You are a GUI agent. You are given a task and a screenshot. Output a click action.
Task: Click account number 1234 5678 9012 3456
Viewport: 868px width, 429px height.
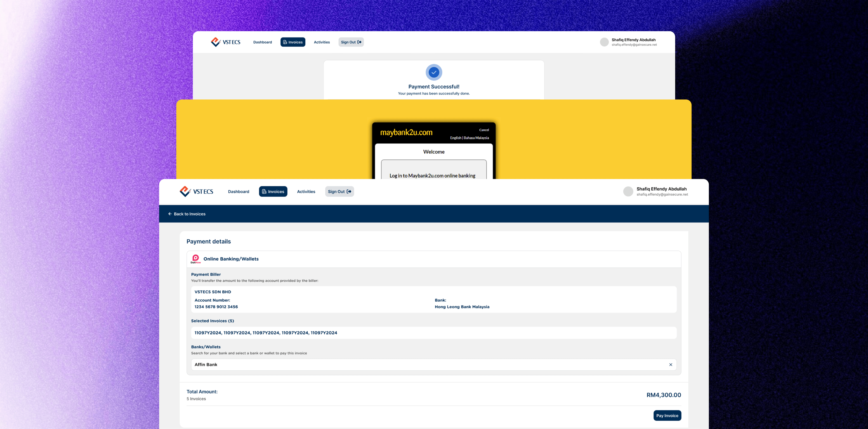point(216,307)
